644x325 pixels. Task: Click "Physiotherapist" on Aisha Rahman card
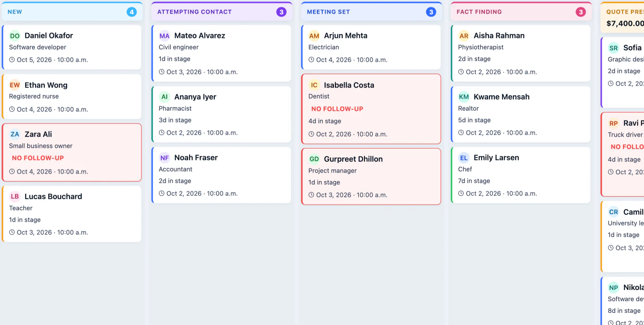click(481, 47)
